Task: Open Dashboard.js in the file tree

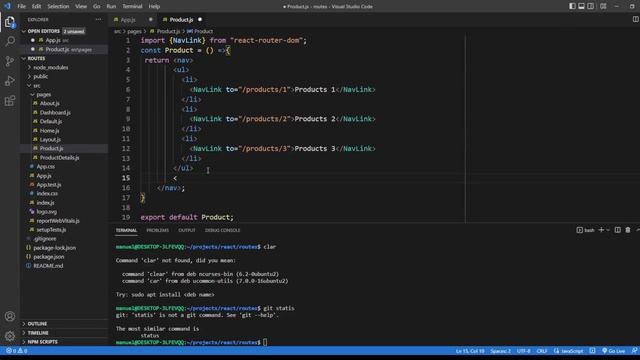Action: point(55,112)
